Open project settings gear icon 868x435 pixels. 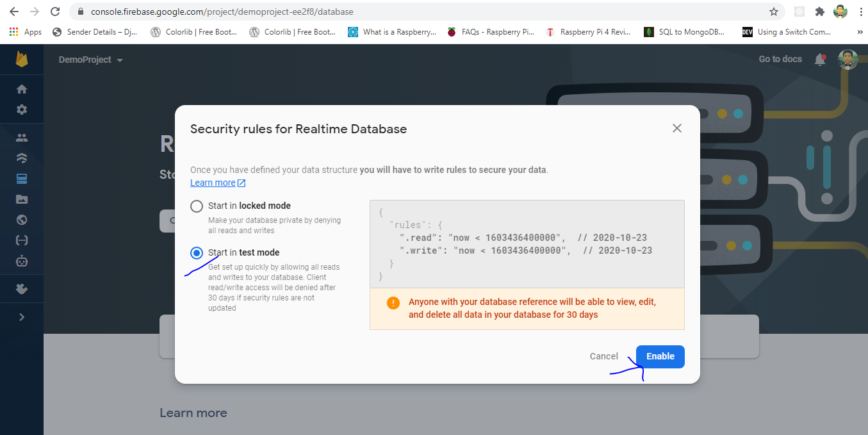22,110
